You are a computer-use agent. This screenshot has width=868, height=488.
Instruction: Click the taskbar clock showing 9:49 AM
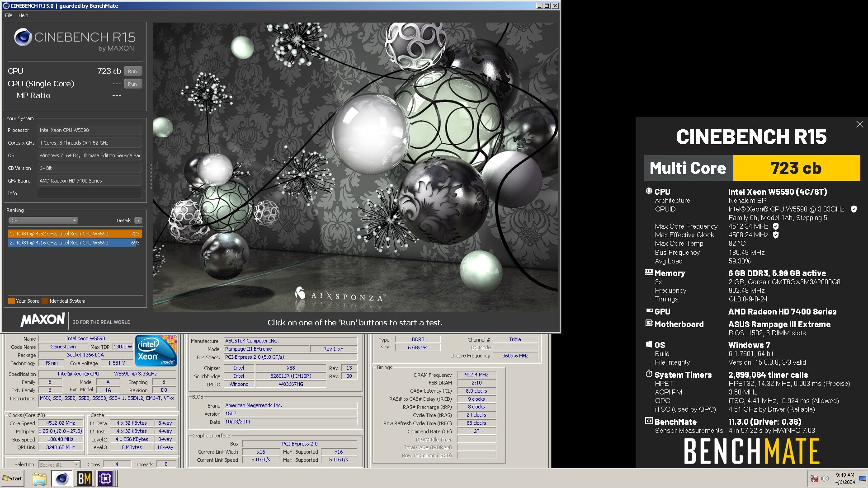coord(844,479)
